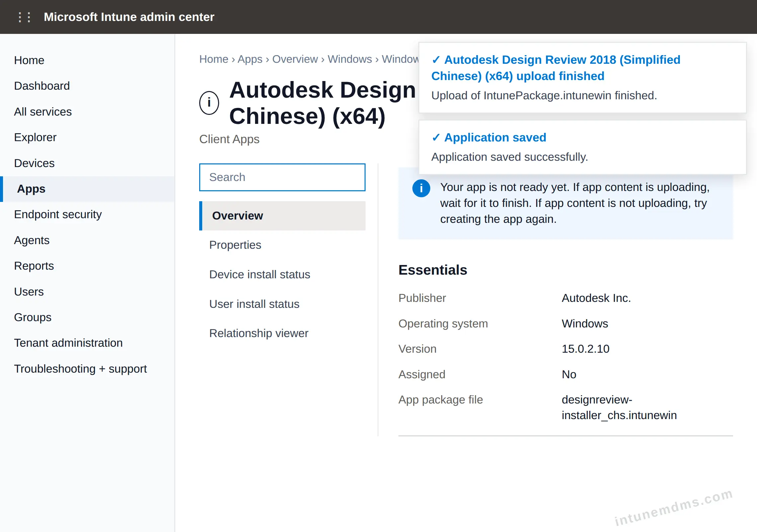Click the Publisher label
Viewport: 757px width, 532px height.
click(x=422, y=298)
